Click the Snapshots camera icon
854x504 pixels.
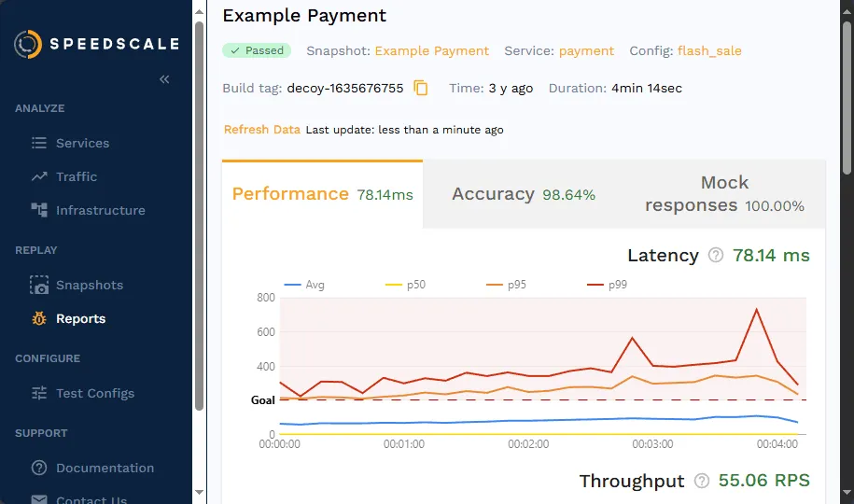pyautogui.click(x=38, y=285)
